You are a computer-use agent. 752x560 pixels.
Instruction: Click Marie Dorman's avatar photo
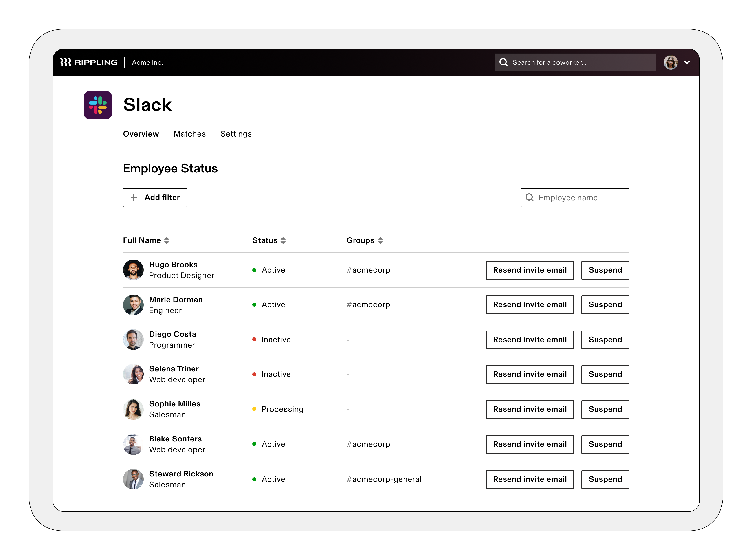(x=133, y=305)
